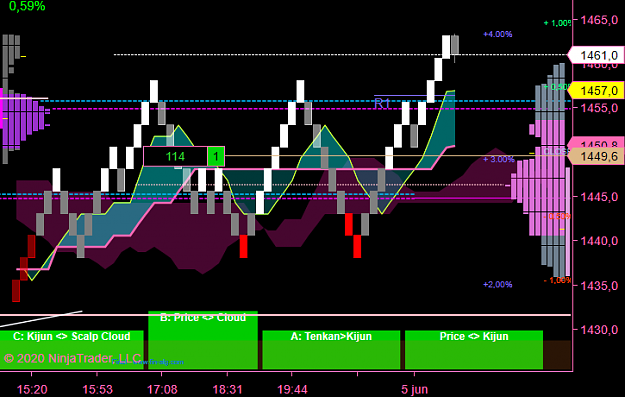
Task: Click the +2,00% level label
Action: pyautogui.click(x=497, y=285)
